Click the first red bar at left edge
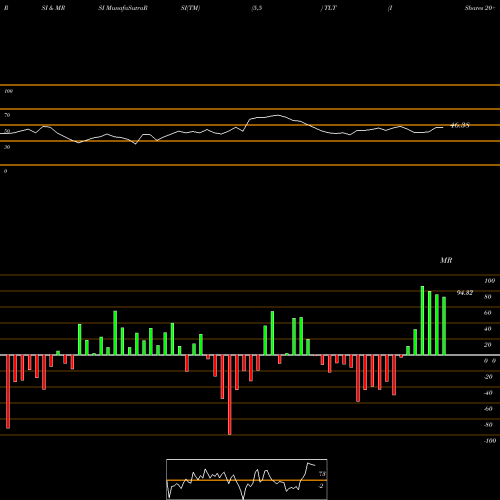The image size is (500, 500). tap(8, 392)
